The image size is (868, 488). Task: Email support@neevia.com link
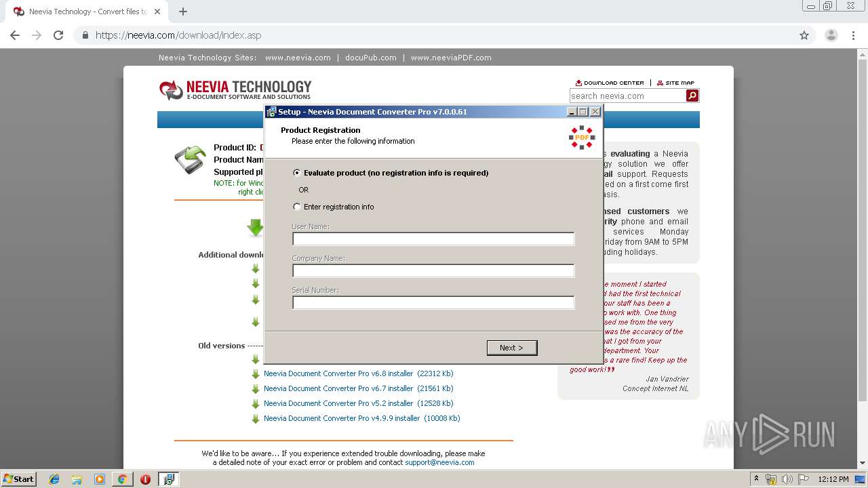[439, 462]
